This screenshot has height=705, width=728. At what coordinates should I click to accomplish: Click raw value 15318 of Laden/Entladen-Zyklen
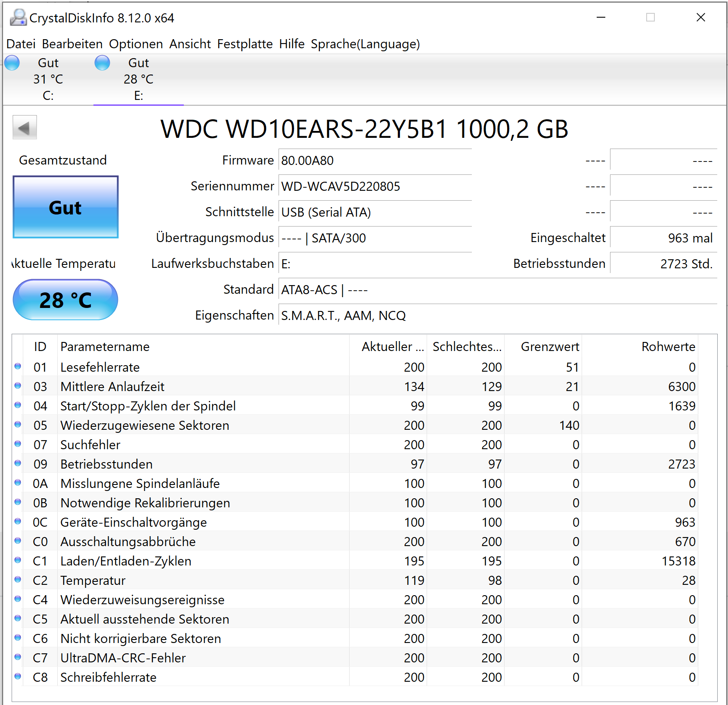click(x=678, y=561)
